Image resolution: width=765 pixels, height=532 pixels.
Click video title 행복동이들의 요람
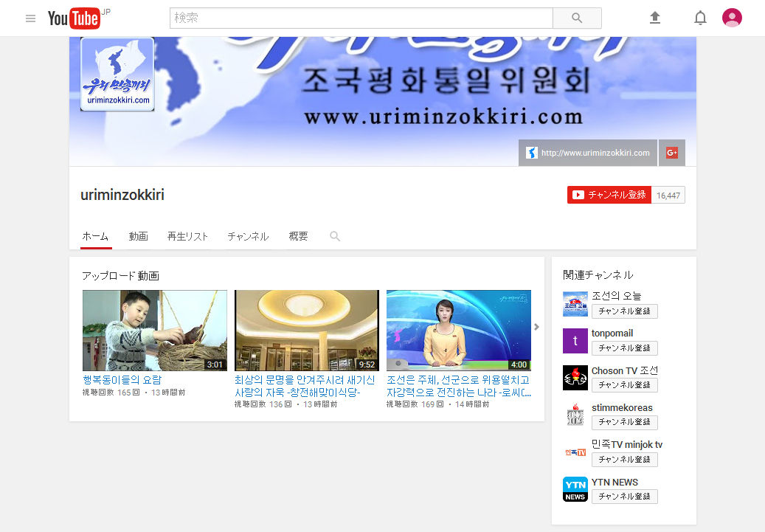(x=122, y=380)
